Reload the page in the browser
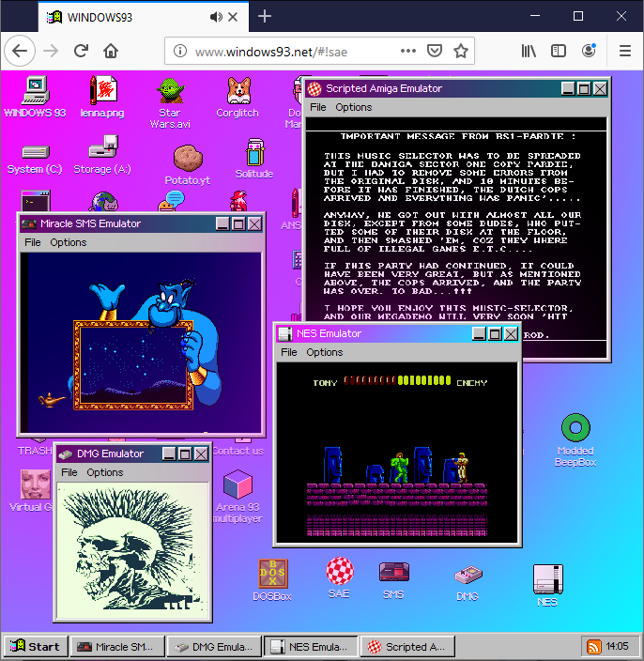The image size is (644, 661). [81, 51]
